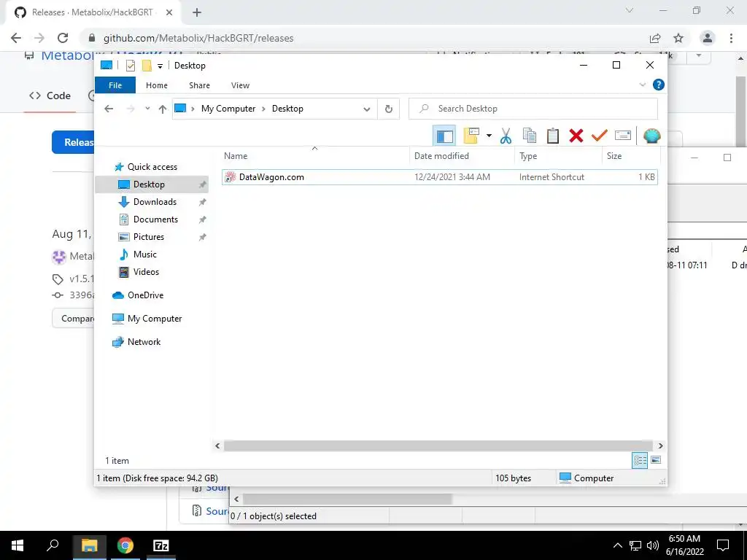This screenshot has width=747, height=560.
Task: Click the red X Delete icon
Action: (576, 136)
